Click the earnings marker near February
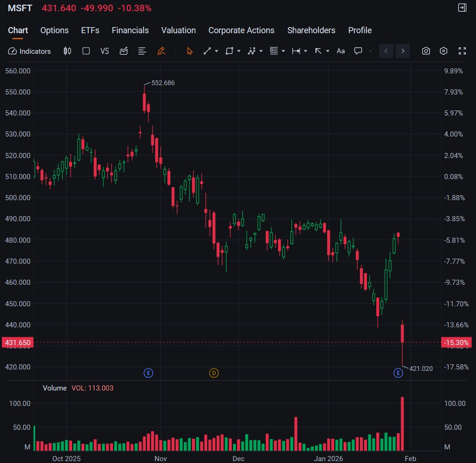 (398, 373)
